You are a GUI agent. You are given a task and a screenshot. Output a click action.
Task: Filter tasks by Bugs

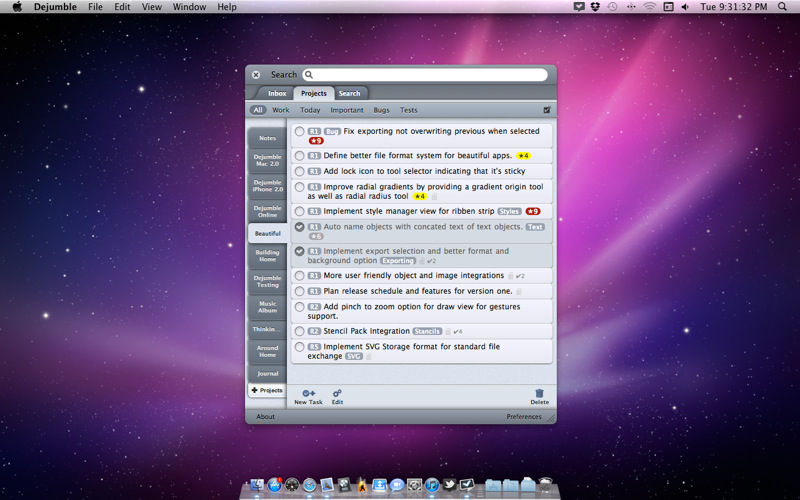pos(381,110)
